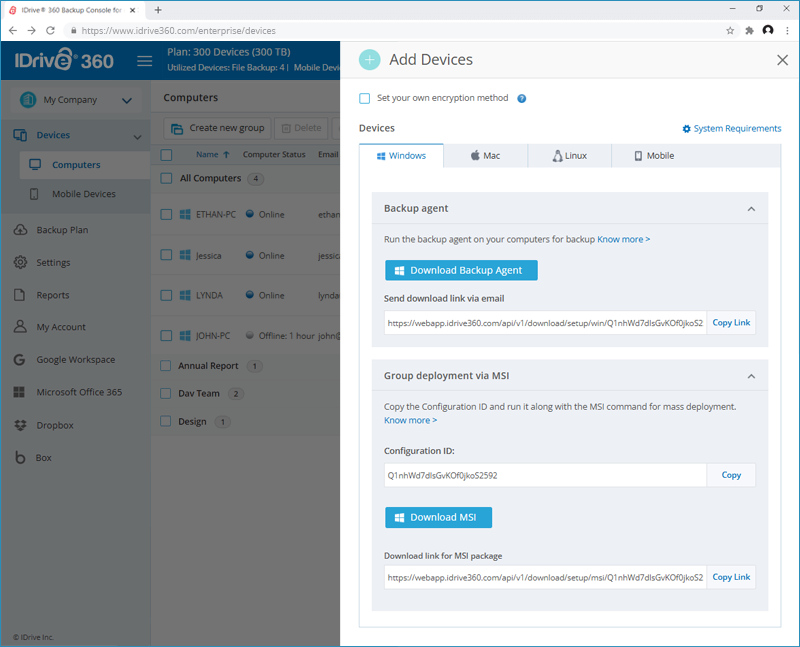
Task: Click the help icon next to encryption method
Action: pos(522,99)
